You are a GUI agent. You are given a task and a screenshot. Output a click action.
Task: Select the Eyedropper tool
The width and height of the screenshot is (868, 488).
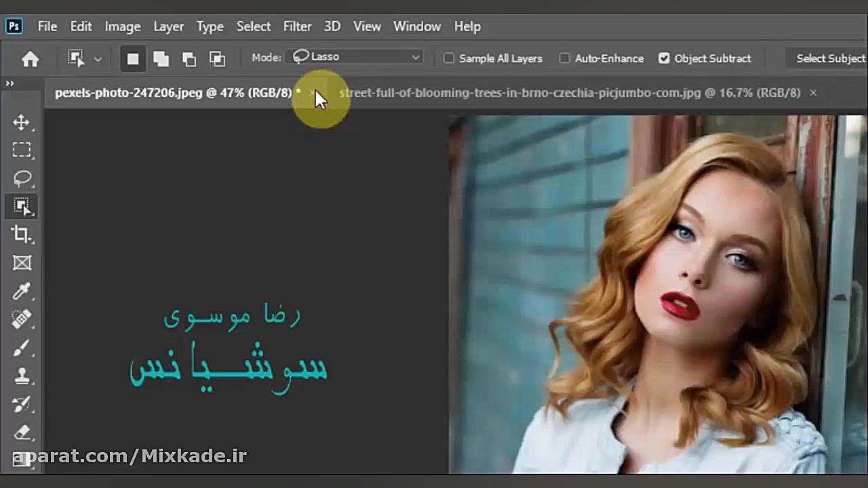pos(22,291)
